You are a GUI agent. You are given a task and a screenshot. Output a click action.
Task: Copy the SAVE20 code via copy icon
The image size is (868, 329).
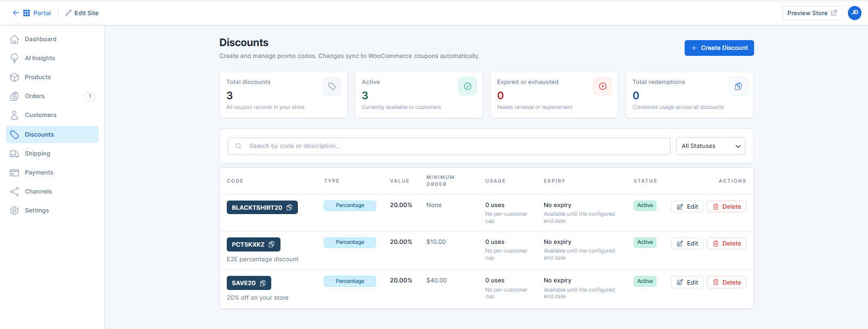click(263, 283)
